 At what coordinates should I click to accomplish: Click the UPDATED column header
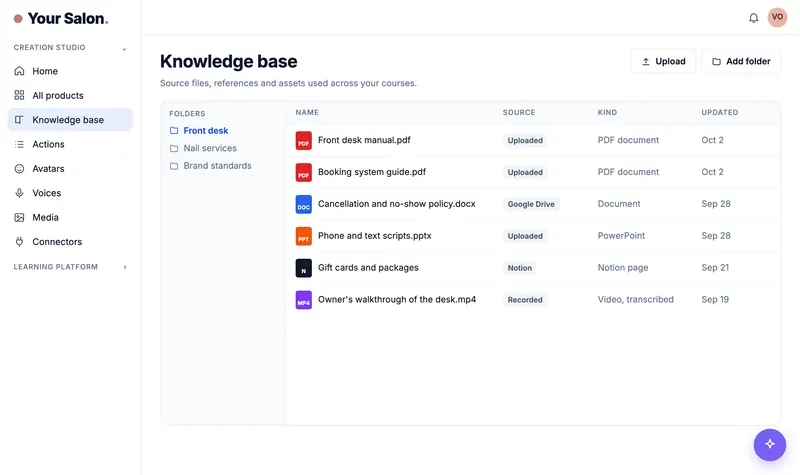pyautogui.click(x=719, y=112)
